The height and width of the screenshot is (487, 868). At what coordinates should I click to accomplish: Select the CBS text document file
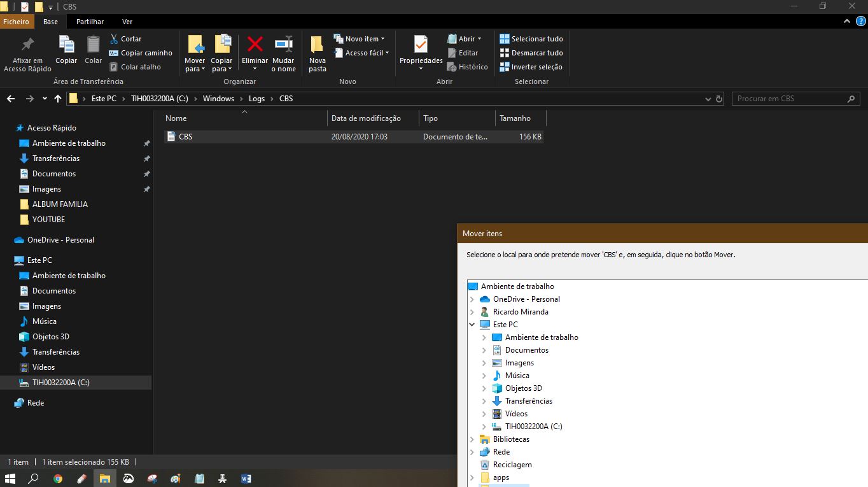[x=354, y=137]
